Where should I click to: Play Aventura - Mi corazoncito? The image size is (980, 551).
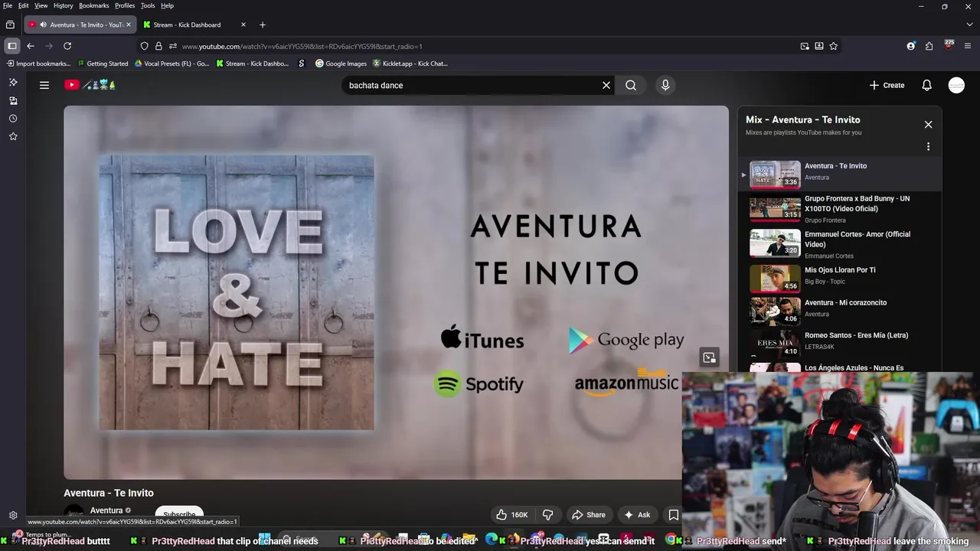pyautogui.click(x=839, y=311)
